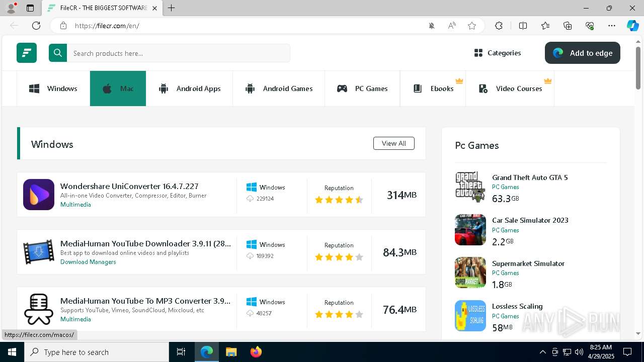Click the FileCR logo icon
Image resolution: width=644 pixels, height=362 pixels.
pyautogui.click(x=27, y=53)
